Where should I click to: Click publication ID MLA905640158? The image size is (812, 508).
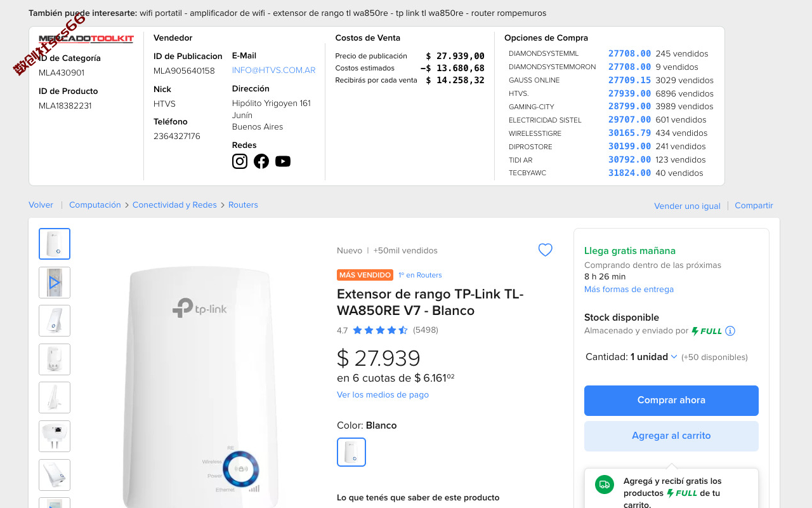(184, 71)
